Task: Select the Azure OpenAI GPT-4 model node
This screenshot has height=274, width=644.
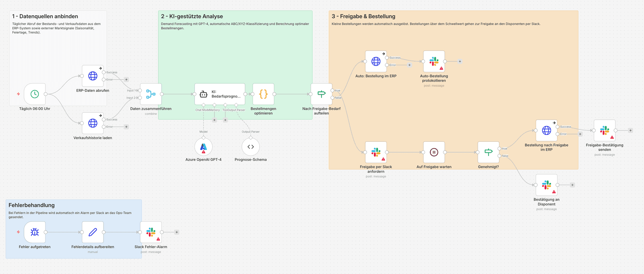Action: [203, 147]
